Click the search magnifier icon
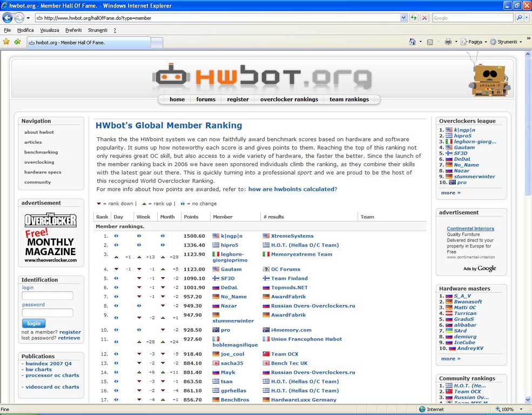 coord(519,18)
